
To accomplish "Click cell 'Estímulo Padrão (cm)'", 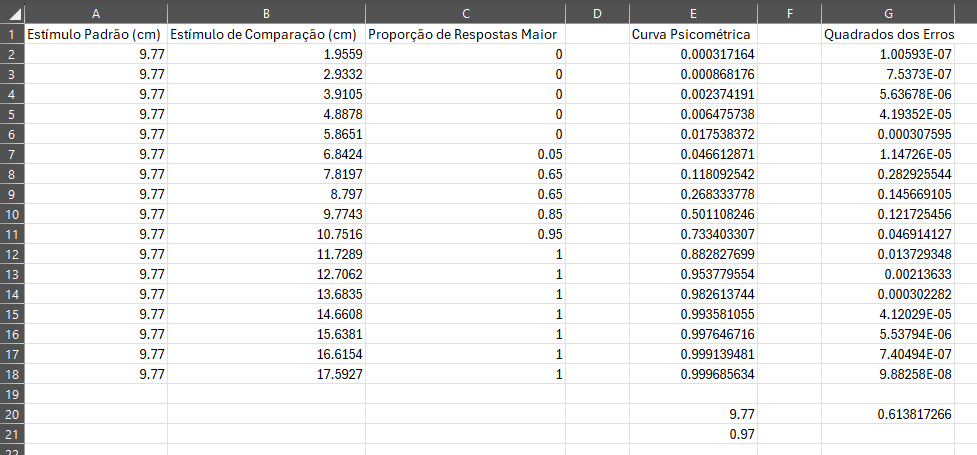I will click(95, 34).
